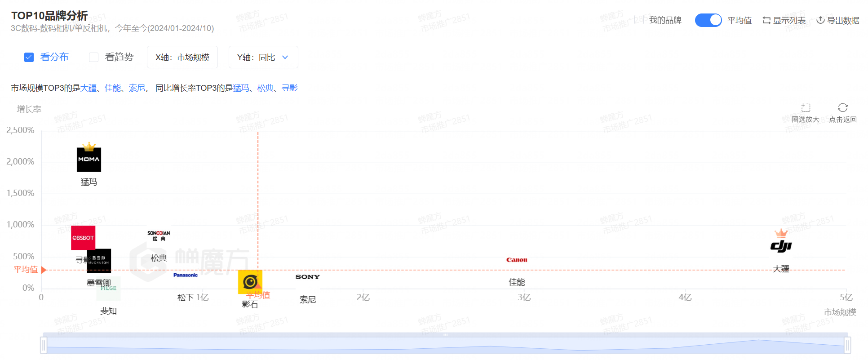Open the 松典 brand link in summary
The width and height of the screenshot is (868, 360).
click(x=265, y=88)
